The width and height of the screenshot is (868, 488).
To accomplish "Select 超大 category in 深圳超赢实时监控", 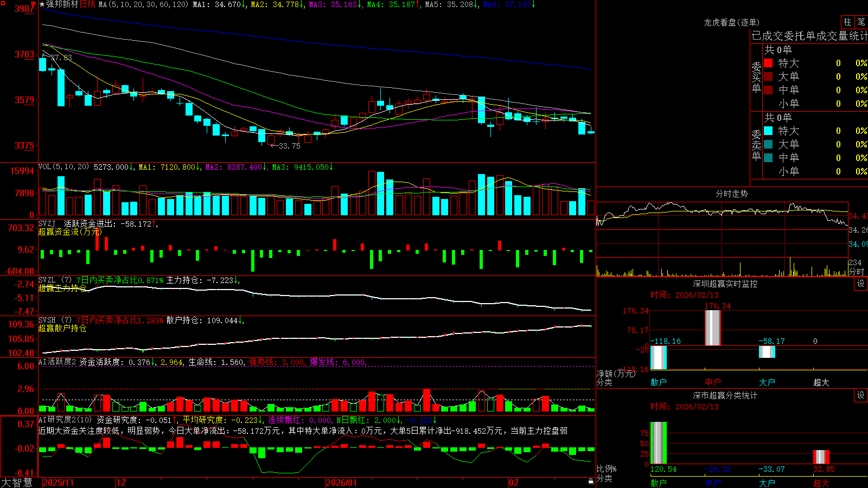I will (821, 382).
